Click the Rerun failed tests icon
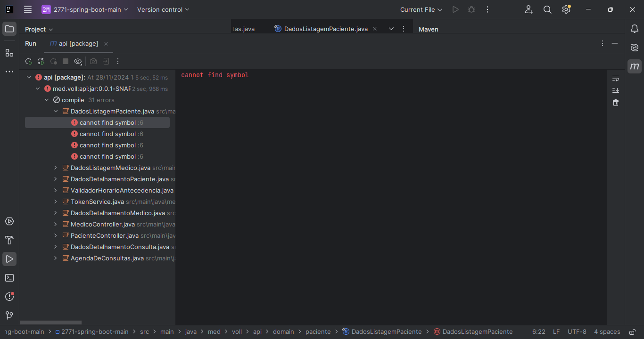The width and height of the screenshot is (644, 339). (x=41, y=61)
